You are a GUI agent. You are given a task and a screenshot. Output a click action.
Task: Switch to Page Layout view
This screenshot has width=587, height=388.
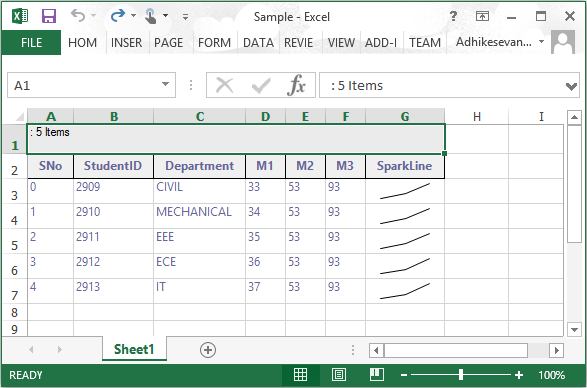338,375
